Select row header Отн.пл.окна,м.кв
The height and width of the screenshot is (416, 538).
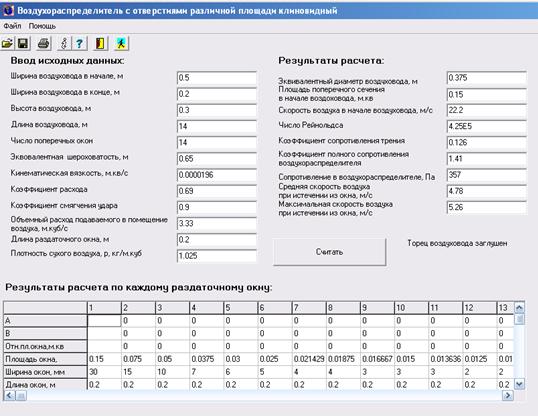click(x=45, y=346)
